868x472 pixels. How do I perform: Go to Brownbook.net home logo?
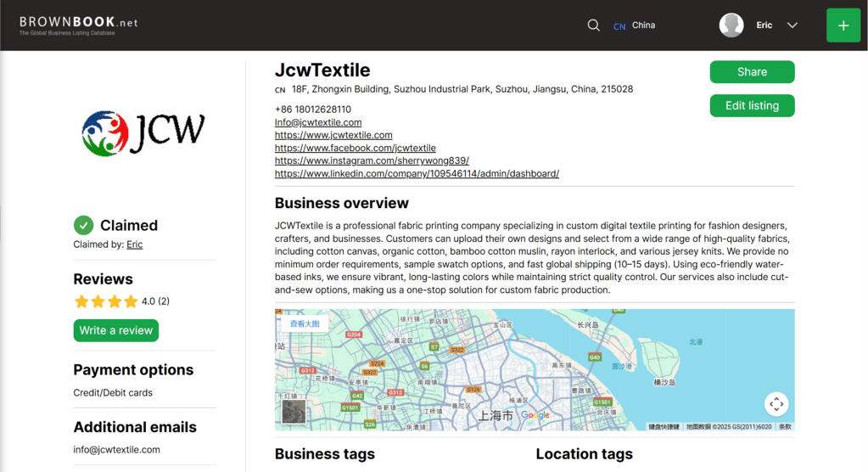click(78, 25)
